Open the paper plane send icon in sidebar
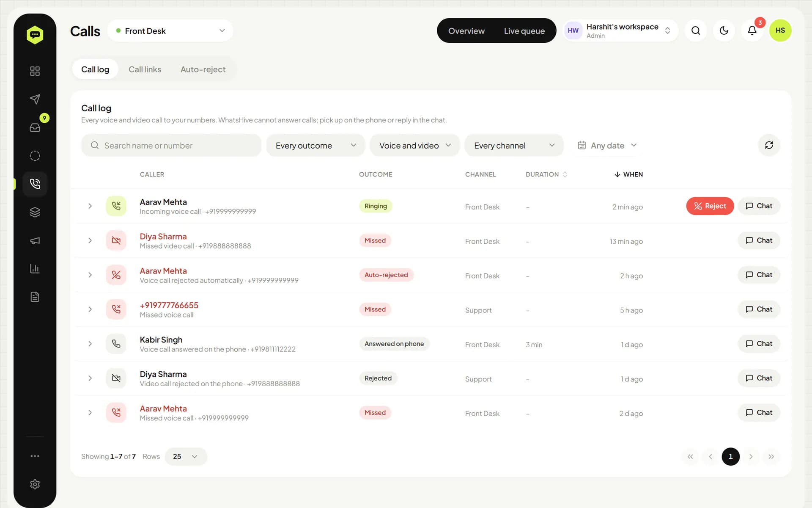The width and height of the screenshot is (812, 508). pos(35,99)
